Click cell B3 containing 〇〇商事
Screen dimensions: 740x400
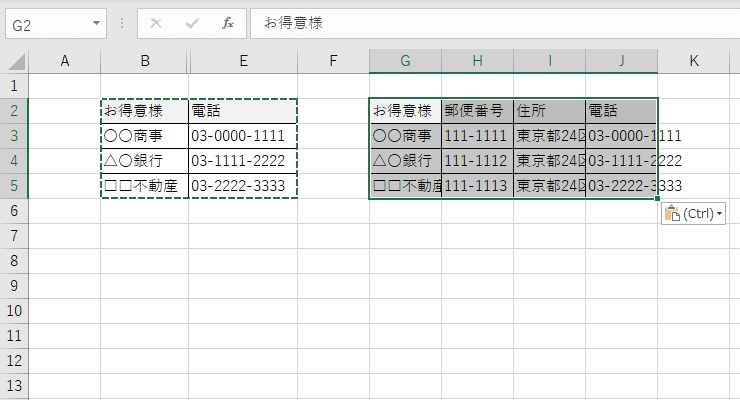[x=145, y=136]
